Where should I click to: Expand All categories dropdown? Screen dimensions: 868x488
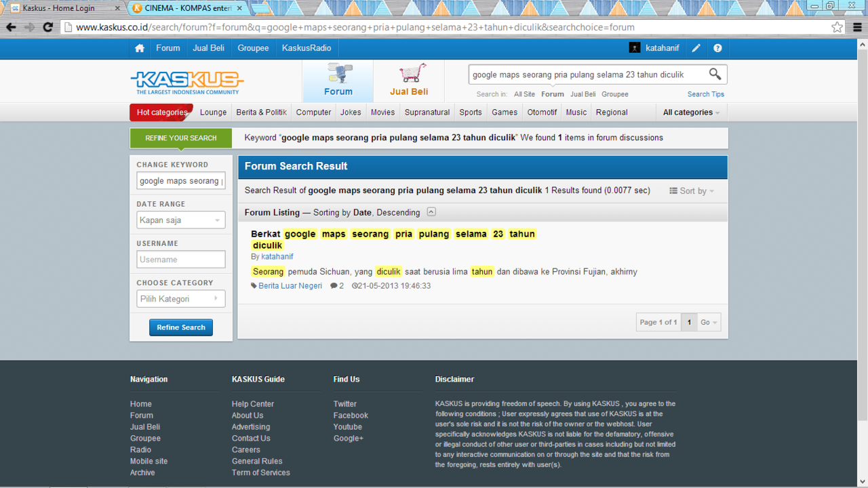[x=691, y=113]
